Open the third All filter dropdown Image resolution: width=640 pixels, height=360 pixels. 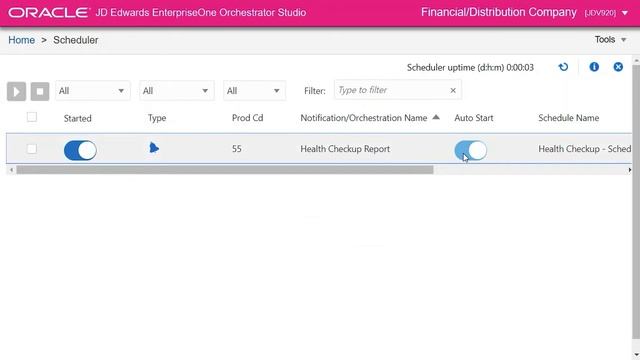click(x=254, y=91)
